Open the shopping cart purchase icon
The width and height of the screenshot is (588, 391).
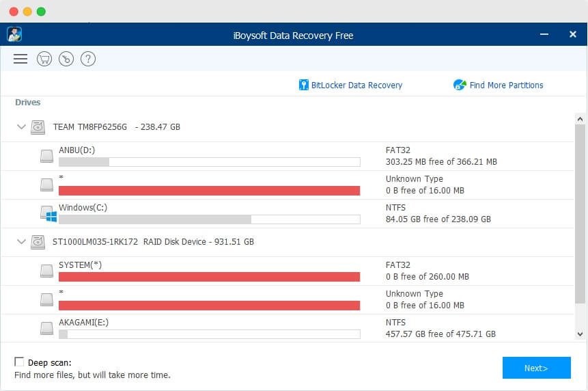tap(44, 59)
